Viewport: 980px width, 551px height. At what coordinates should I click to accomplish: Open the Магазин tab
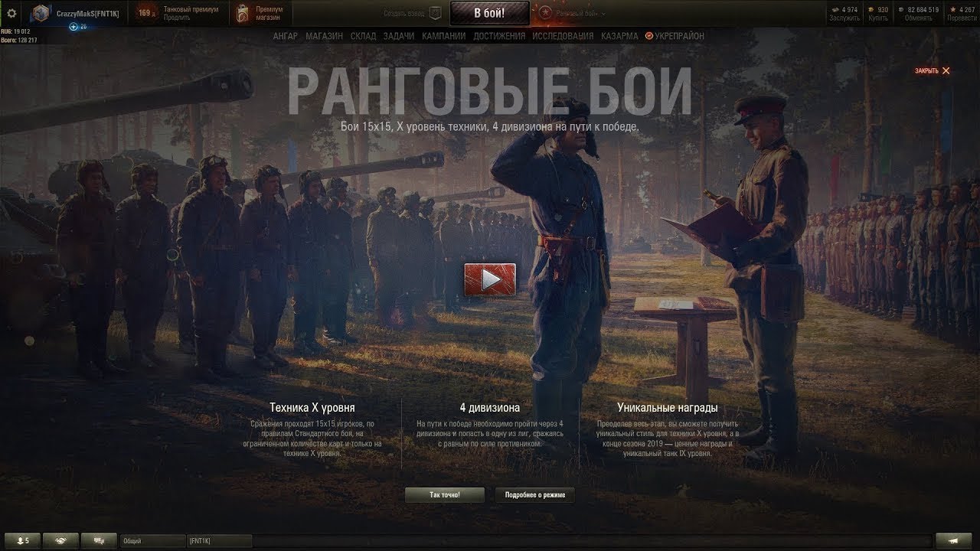point(324,36)
